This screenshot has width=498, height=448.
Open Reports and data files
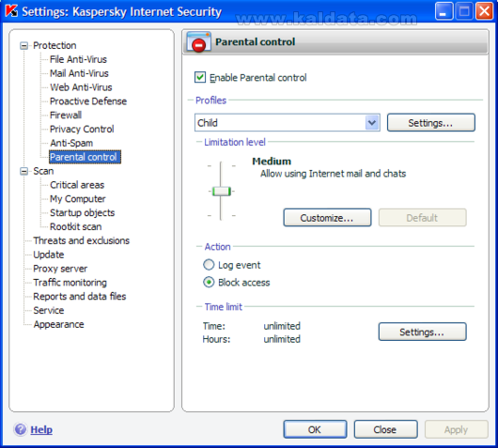80,296
